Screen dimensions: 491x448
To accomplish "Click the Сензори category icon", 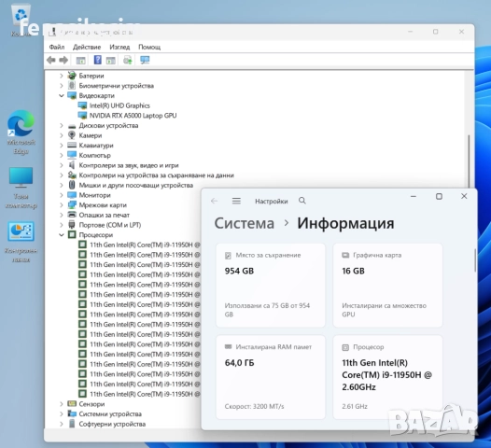I will point(72,404).
